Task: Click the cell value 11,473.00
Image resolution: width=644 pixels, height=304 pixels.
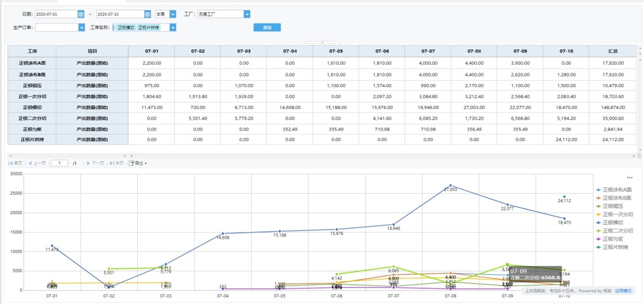Action: [151, 107]
